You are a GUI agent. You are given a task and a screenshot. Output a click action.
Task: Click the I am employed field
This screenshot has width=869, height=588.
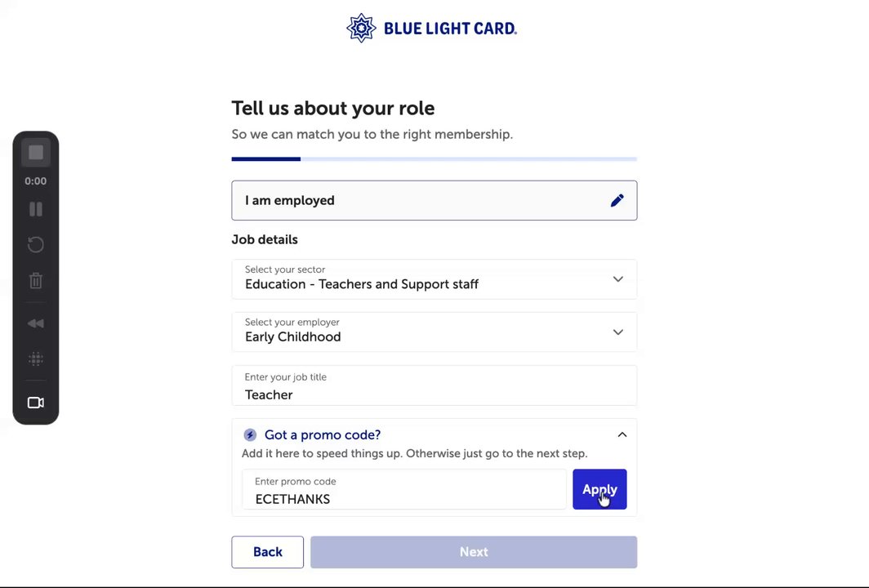(434, 201)
